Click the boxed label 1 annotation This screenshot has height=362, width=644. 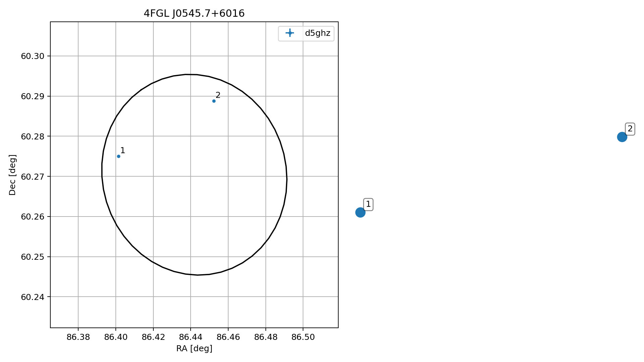pos(368,204)
